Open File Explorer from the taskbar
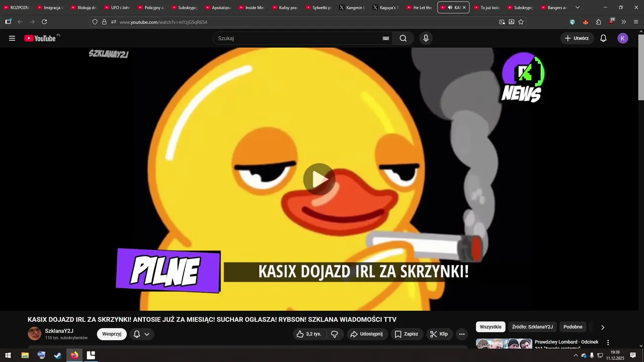Screen dimensions: 644x362 pos(25,355)
